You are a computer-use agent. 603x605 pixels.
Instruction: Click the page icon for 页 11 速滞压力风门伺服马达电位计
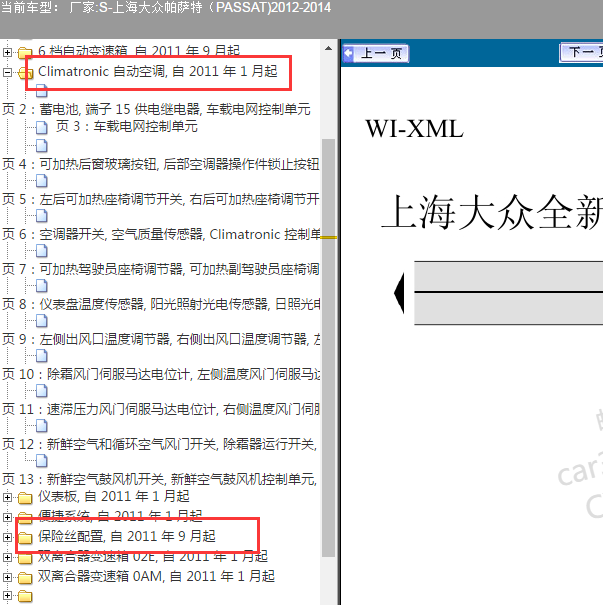pos(42,391)
